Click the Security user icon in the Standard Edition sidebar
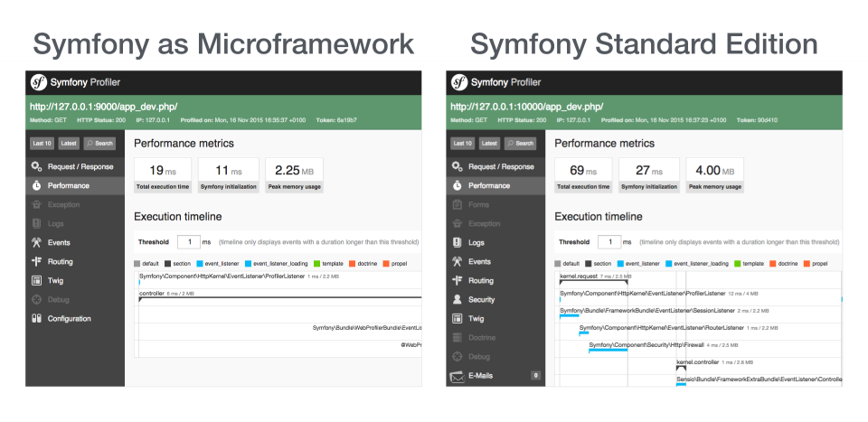This screenshot has width=868, height=422. (458, 299)
